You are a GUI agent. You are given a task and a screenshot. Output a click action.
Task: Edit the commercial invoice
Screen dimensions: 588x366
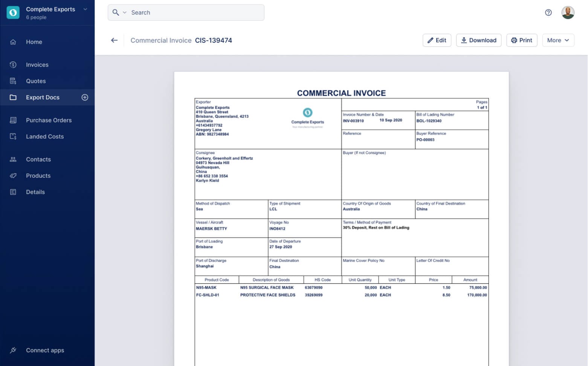pyautogui.click(x=437, y=40)
